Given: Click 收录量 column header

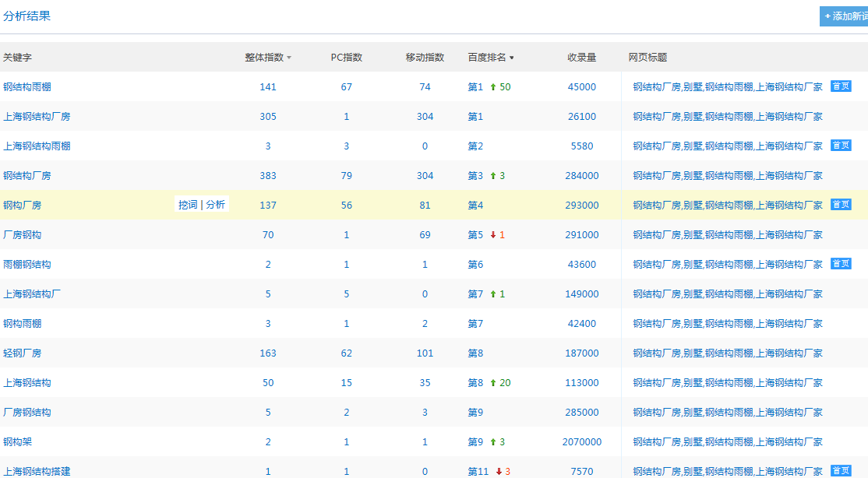Looking at the screenshot, I should (581, 58).
